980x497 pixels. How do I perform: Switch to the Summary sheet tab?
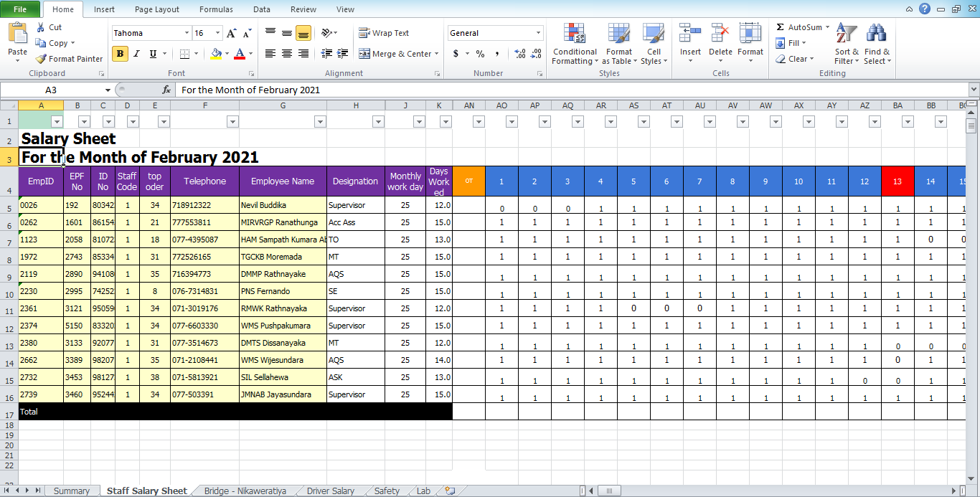(x=71, y=491)
